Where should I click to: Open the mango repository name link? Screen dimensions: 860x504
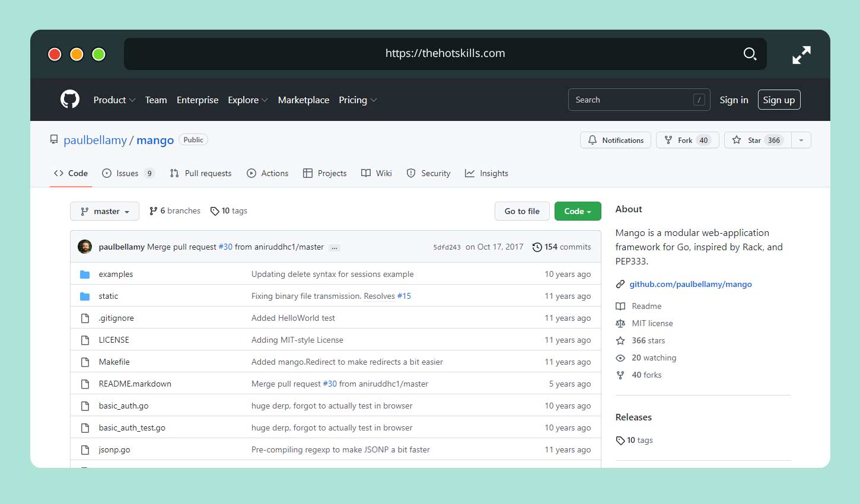pos(155,140)
